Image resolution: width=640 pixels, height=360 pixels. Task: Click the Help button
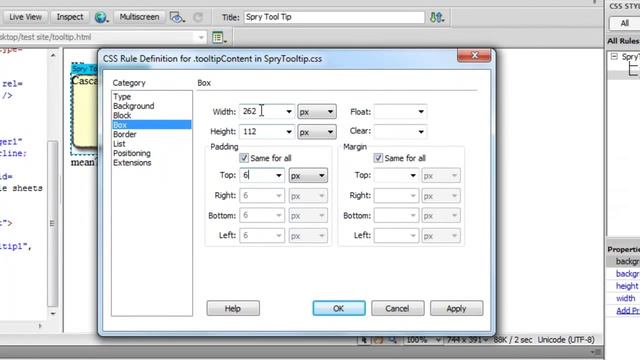pos(233,308)
